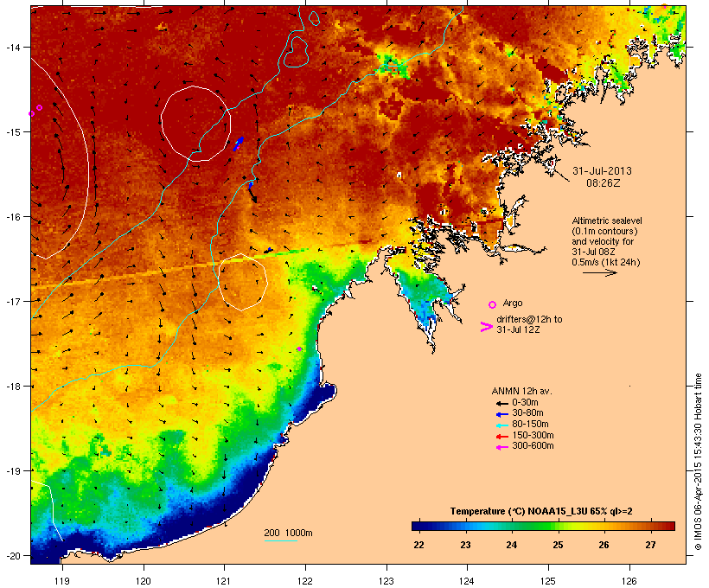Click the latitude axis label '-20'
Image resolution: width=709 pixels, height=588 pixels.
(13, 556)
